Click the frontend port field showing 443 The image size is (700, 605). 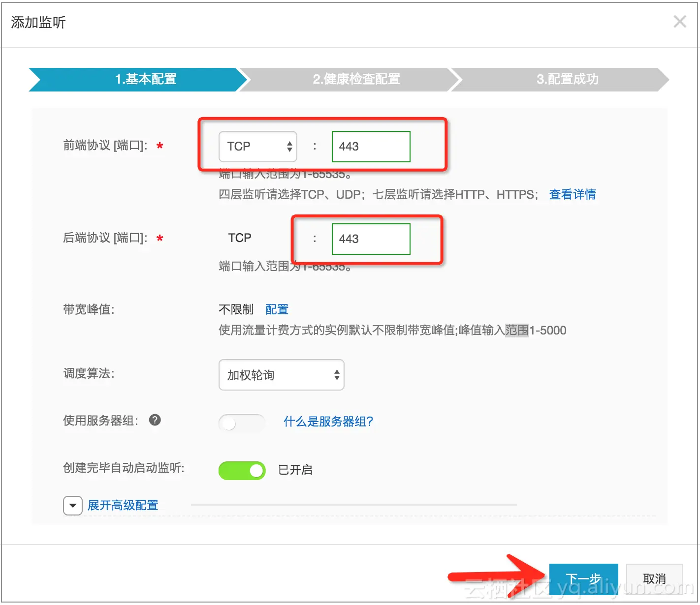[371, 146]
